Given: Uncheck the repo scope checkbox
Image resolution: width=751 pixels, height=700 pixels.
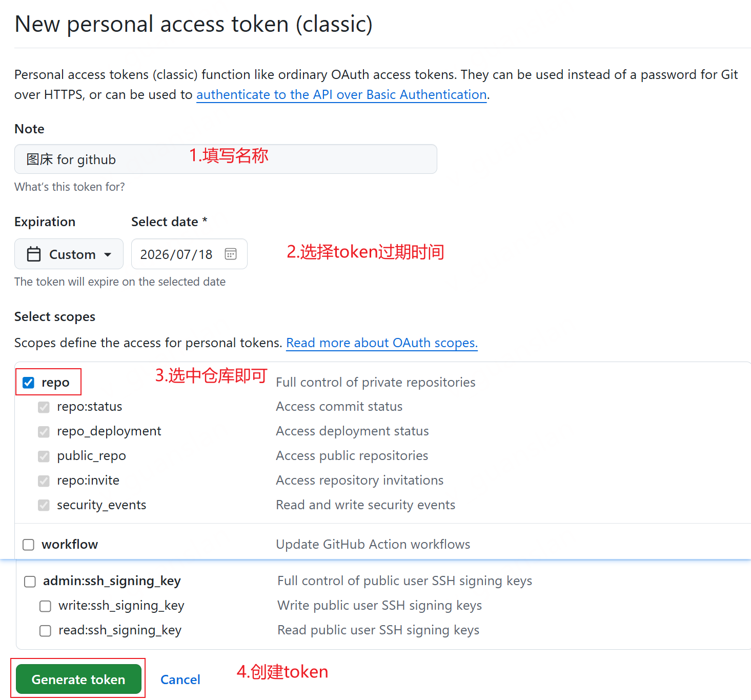Looking at the screenshot, I should [29, 383].
